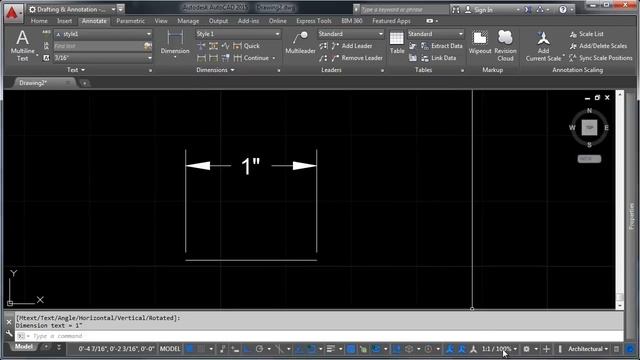Click the Quick dimension tool

click(x=247, y=46)
